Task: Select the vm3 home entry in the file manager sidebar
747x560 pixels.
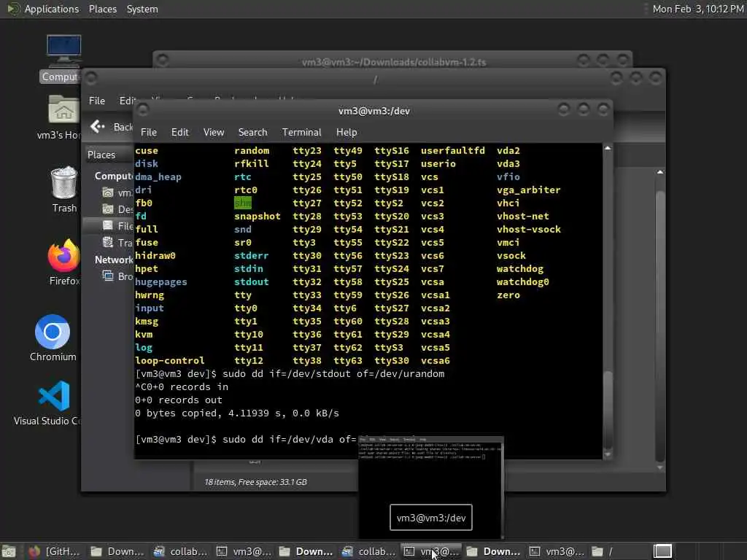Action: click(117, 192)
